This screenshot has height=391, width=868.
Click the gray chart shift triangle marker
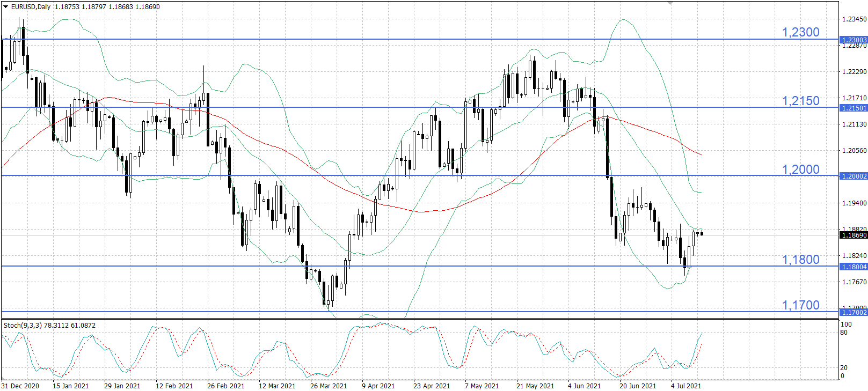click(x=670, y=3)
